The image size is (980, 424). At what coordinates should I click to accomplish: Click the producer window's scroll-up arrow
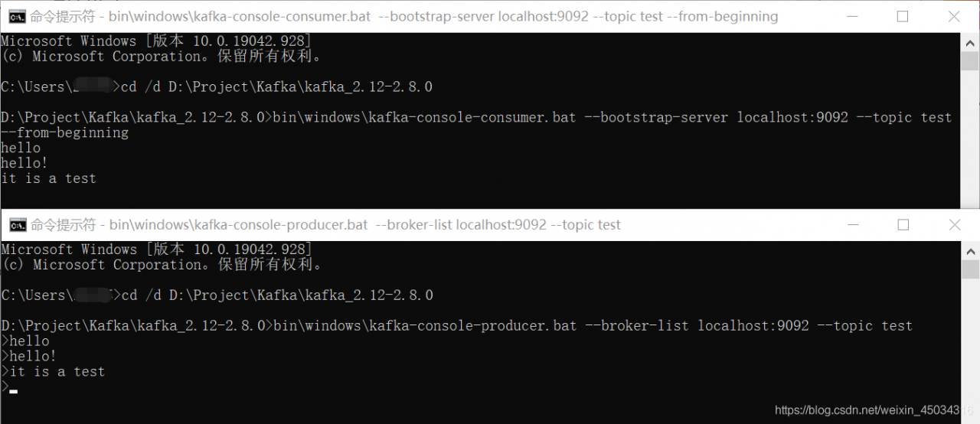click(970, 250)
